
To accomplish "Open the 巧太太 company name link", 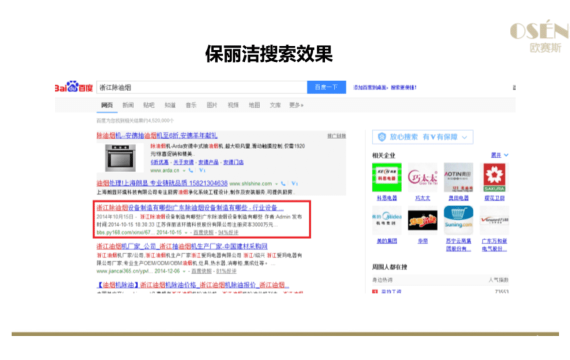I will [422, 198].
